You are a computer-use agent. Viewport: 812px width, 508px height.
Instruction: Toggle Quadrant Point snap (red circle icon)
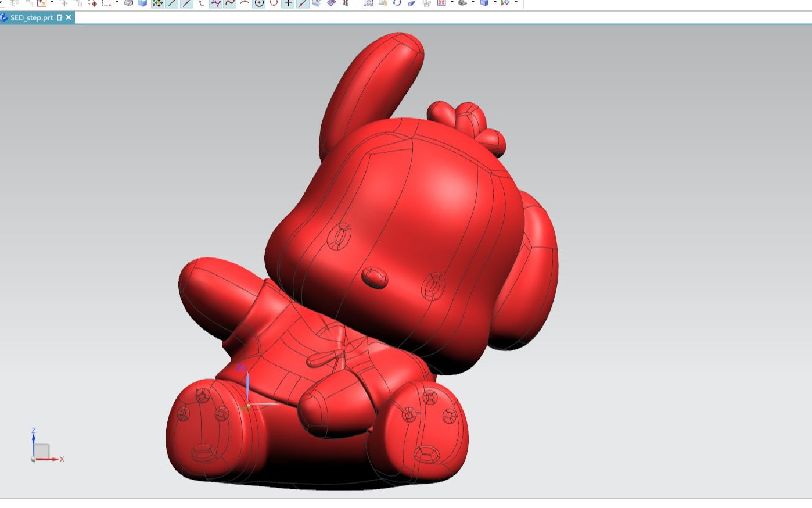point(274,3)
